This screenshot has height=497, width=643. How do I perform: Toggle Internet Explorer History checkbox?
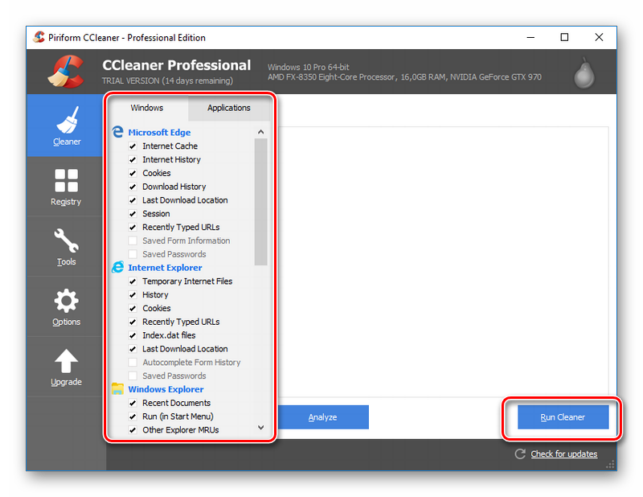(x=132, y=295)
